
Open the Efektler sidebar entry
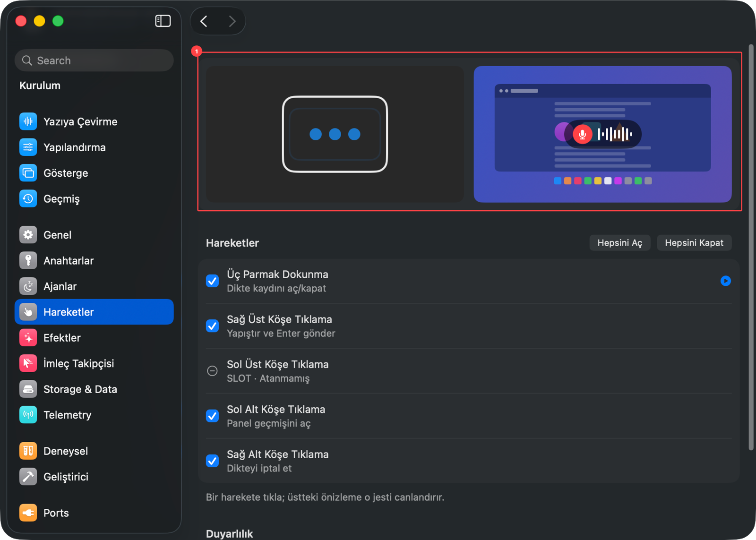click(x=94, y=338)
